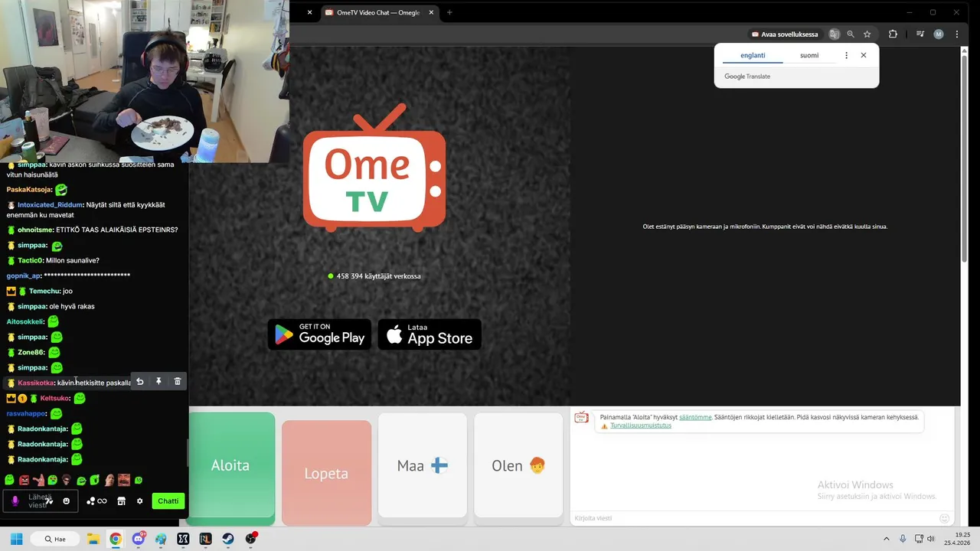Open emoji picker in OmeTV chat box
The height and width of the screenshot is (551, 980).
click(x=944, y=518)
